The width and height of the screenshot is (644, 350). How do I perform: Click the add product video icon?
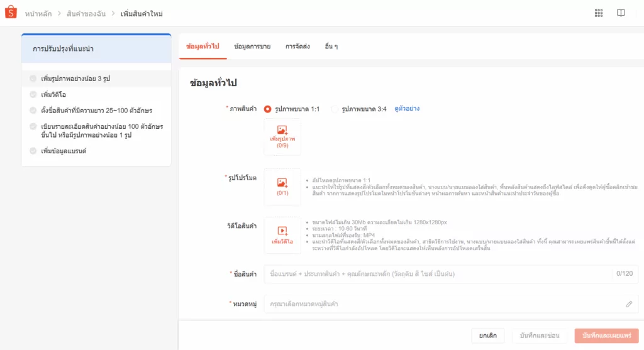pyautogui.click(x=282, y=231)
